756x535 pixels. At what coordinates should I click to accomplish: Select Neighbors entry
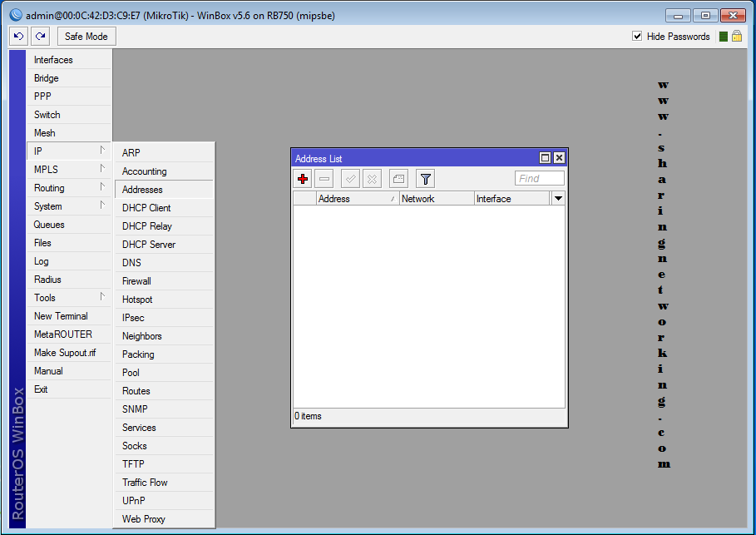[164, 336]
